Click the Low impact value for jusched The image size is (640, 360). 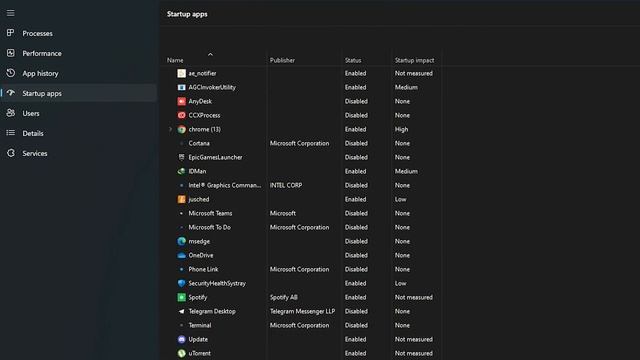(400, 199)
